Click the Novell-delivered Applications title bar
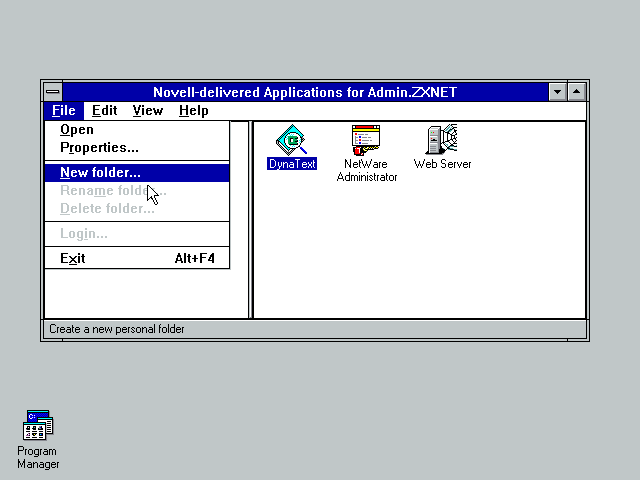This screenshot has height=480, width=640. pyautogui.click(x=305, y=92)
